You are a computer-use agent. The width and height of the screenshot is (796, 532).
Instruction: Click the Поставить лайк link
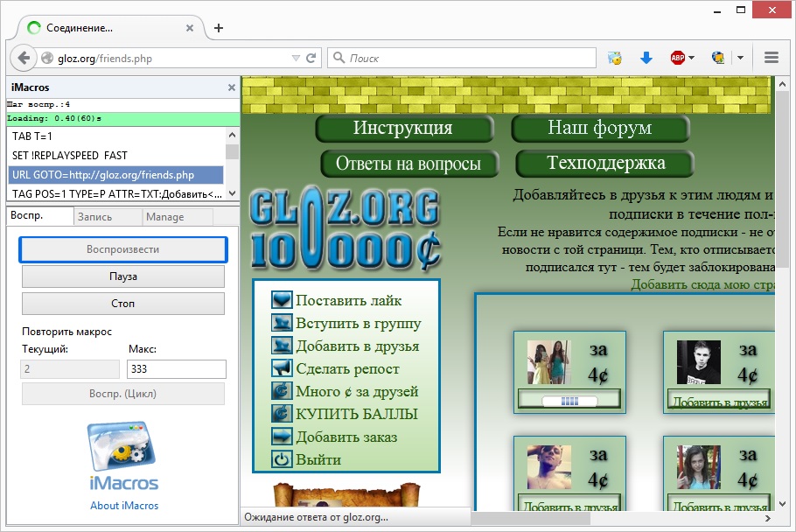coord(349,300)
